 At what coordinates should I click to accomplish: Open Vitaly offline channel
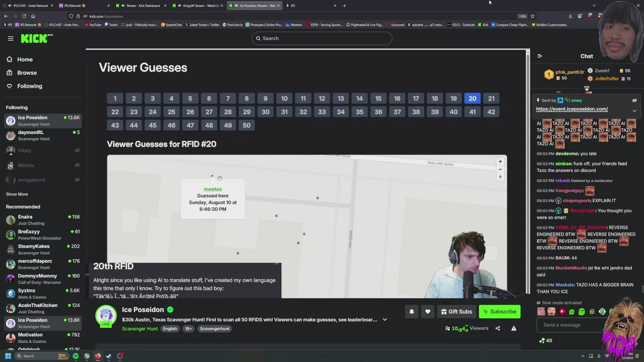point(43,150)
